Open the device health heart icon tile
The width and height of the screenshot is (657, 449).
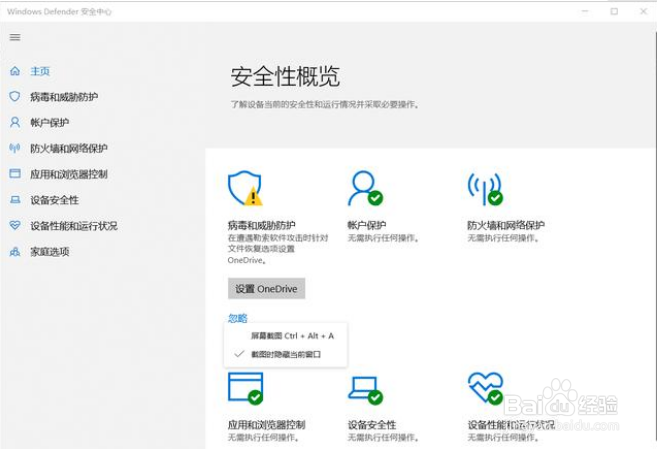point(486,388)
